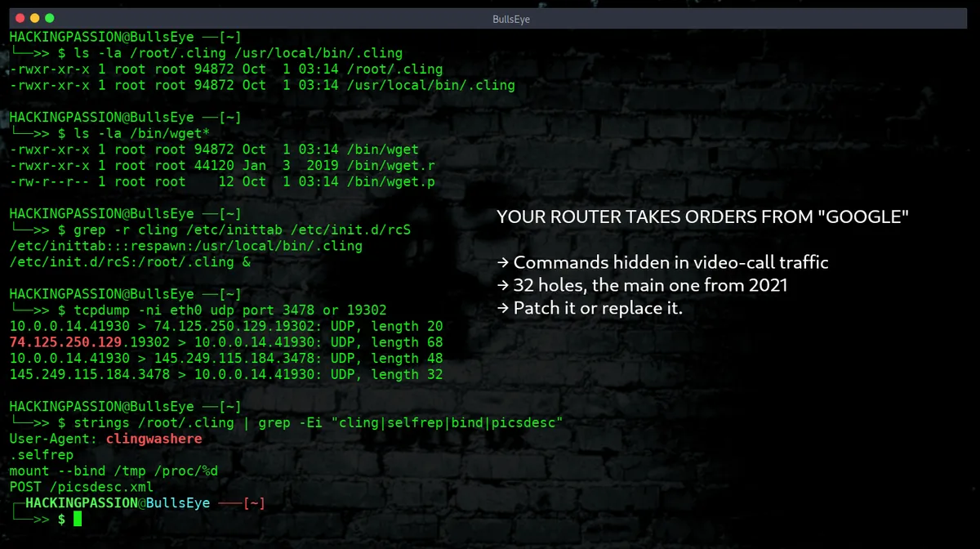Select the output row ending in /bin/wget
Image resolution: width=980 pixels, height=549 pixels.
click(214, 150)
